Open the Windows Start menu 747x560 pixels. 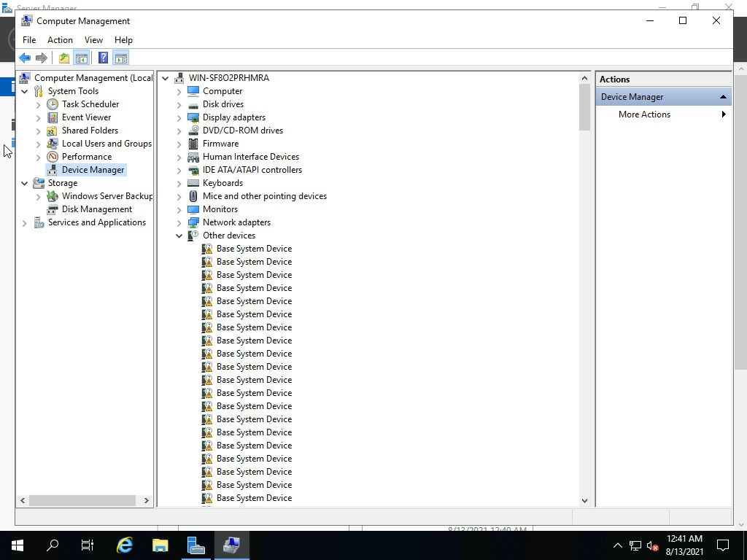(x=18, y=545)
